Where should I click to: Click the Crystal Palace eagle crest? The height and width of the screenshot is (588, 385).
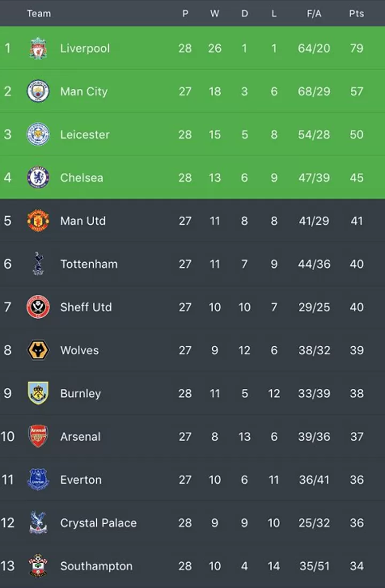(x=38, y=522)
